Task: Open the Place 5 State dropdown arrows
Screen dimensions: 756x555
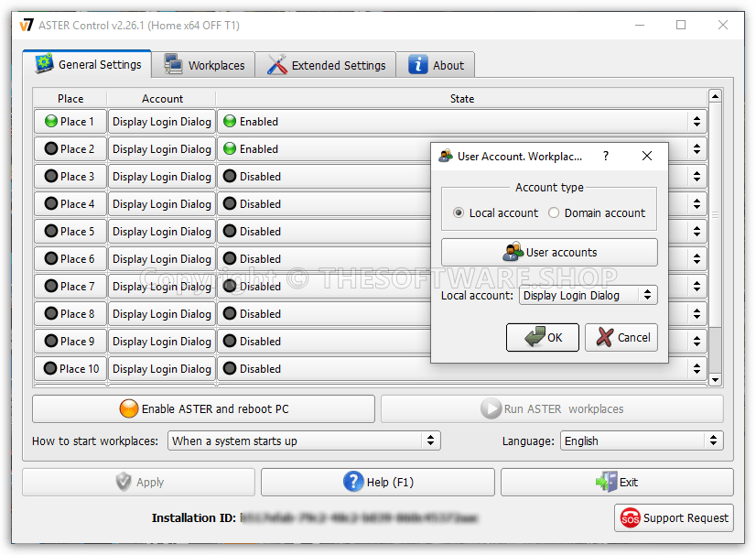Action: pyautogui.click(x=697, y=231)
